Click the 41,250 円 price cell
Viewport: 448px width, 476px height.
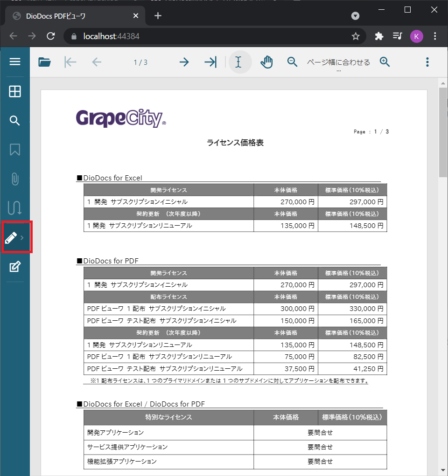pyautogui.click(x=352, y=369)
